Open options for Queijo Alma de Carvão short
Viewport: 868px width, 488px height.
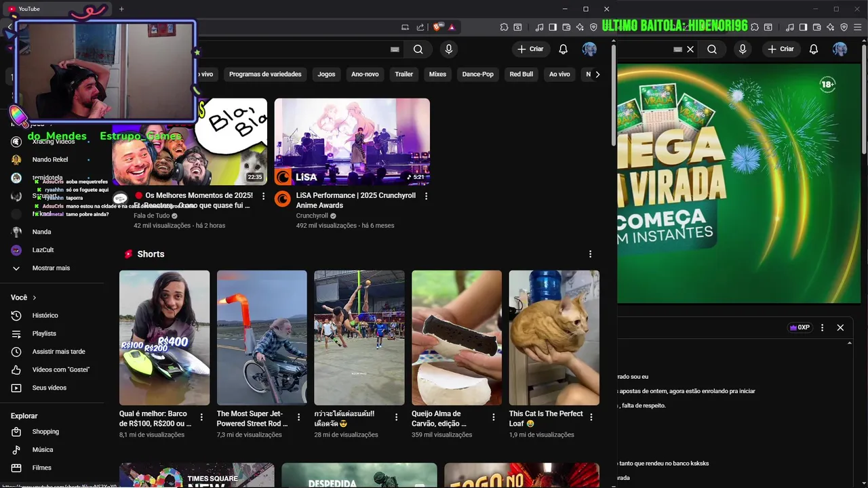tap(494, 418)
